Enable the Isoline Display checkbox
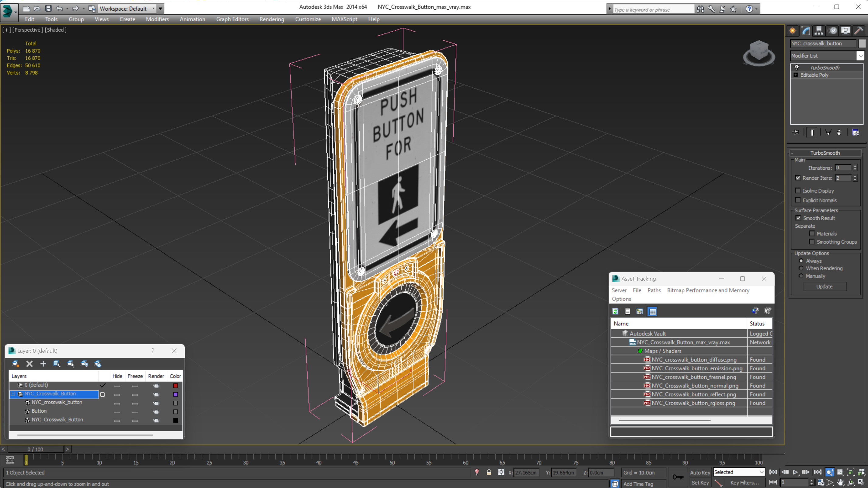The image size is (868, 488). [798, 191]
